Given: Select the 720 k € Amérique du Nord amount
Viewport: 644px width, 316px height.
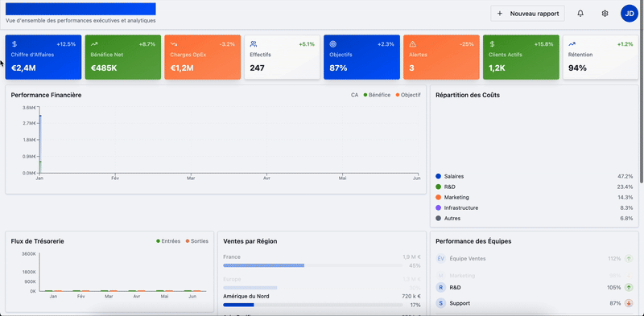Looking at the screenshot, I should [411, 297].
